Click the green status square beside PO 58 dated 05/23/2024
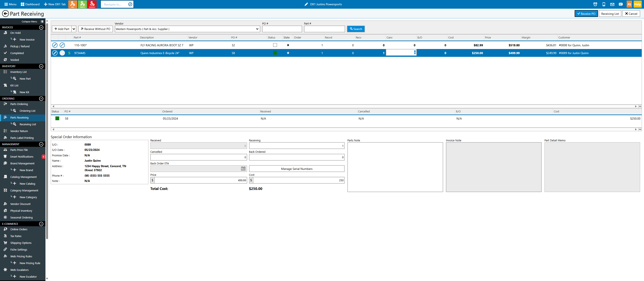The image size is (644, 281). (x=57, y=118)
